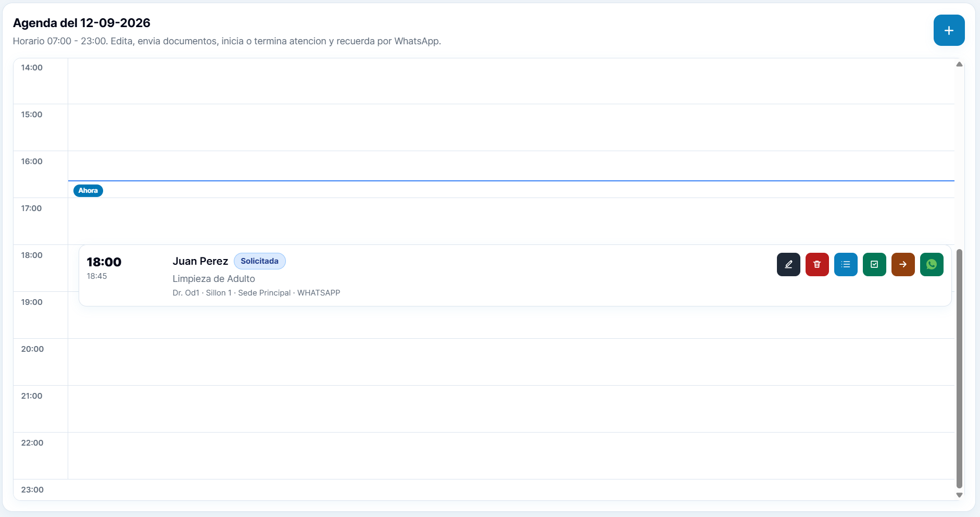Click the scrollbar down arrow
980x517 pixels.
pyautogui.click(x=959, y=495)
